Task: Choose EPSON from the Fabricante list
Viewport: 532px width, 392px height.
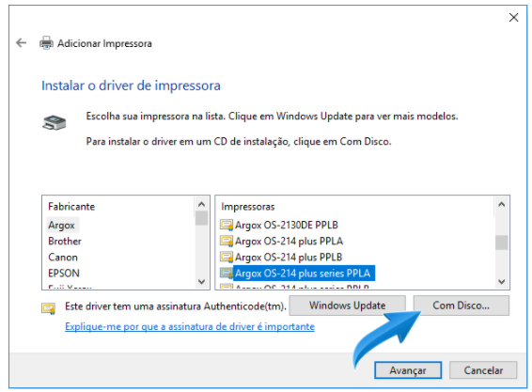Action: pos(64,274)
